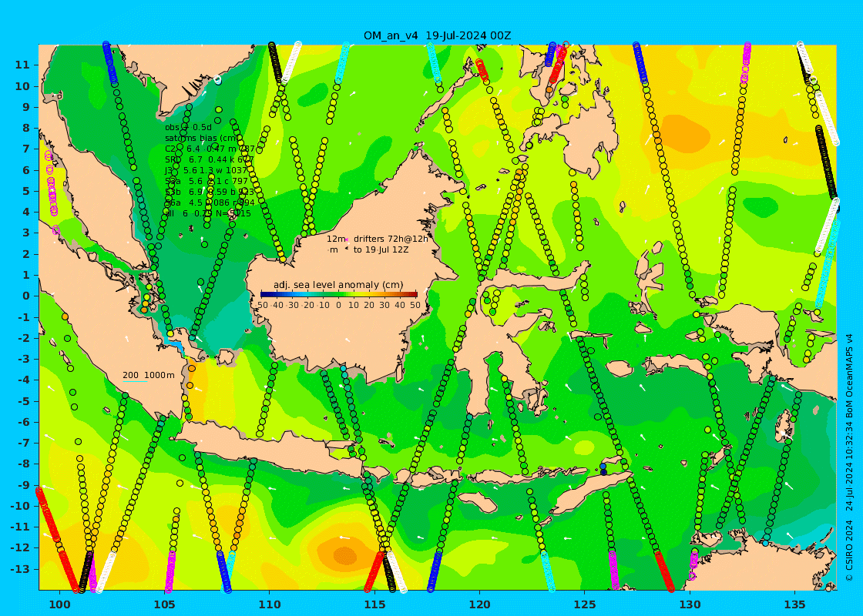
Task: Click the "adj. sea level anomaly (cm)" label
Action: click(338, 285)
